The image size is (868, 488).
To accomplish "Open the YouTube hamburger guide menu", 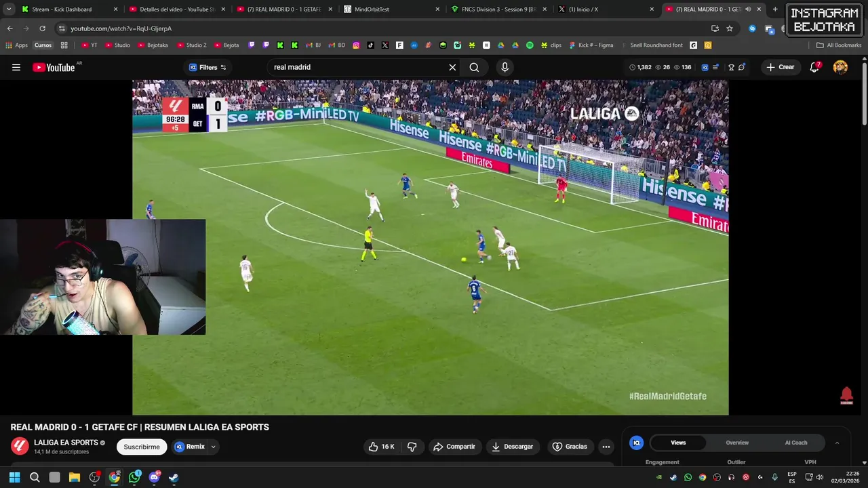I will [x=16, y=67].
